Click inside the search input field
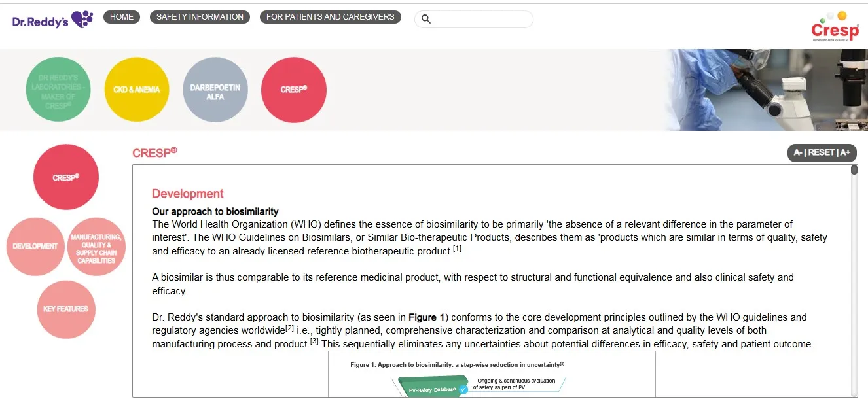 coord(481,19)
